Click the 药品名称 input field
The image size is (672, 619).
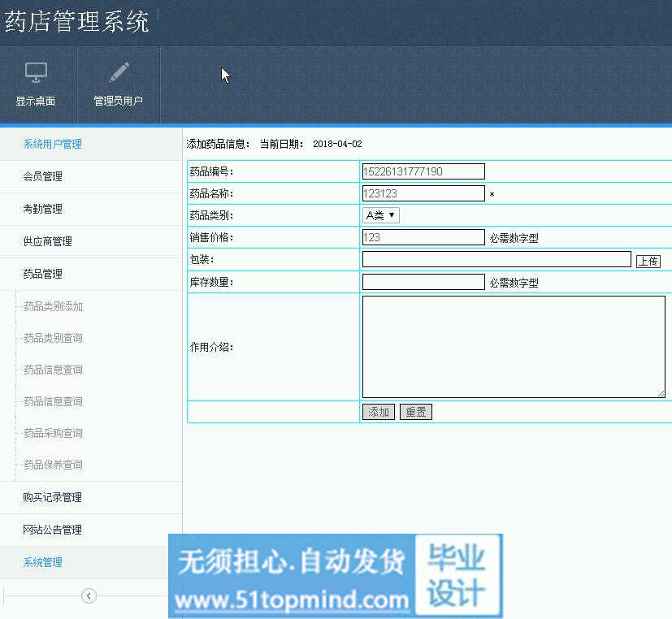coord(423,193)
